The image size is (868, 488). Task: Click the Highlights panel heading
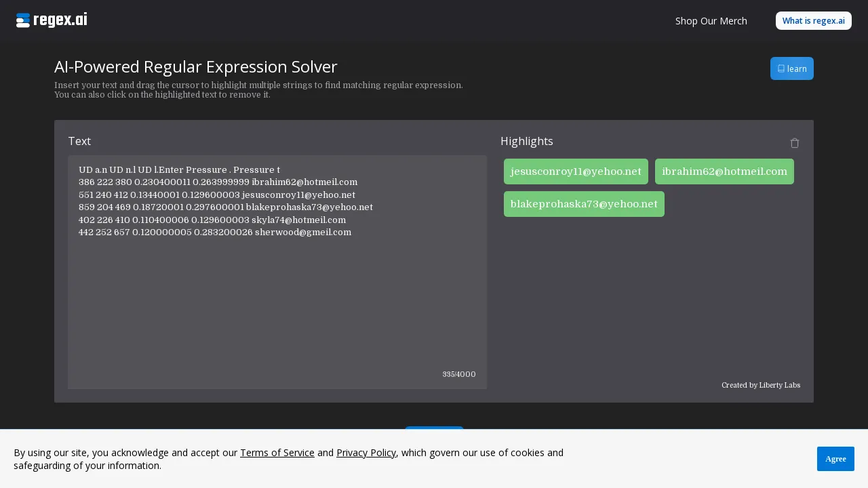[x=527, y=141]
